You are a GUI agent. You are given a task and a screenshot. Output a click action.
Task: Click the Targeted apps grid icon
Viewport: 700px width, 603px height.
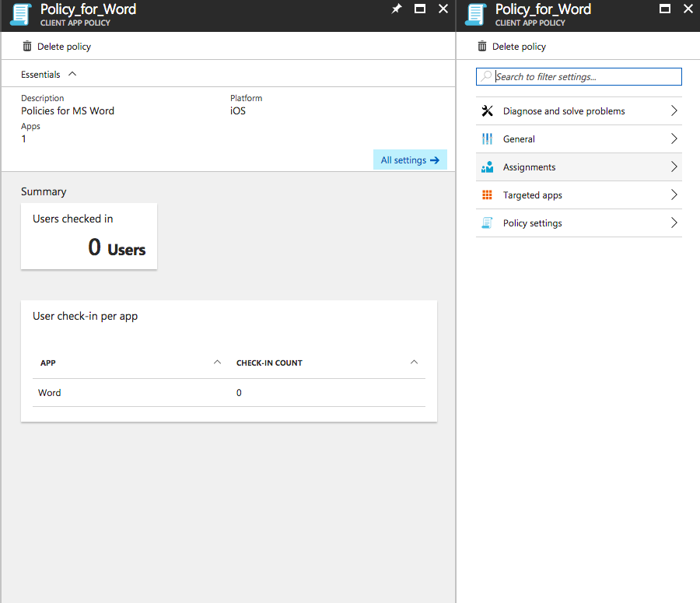488,195
